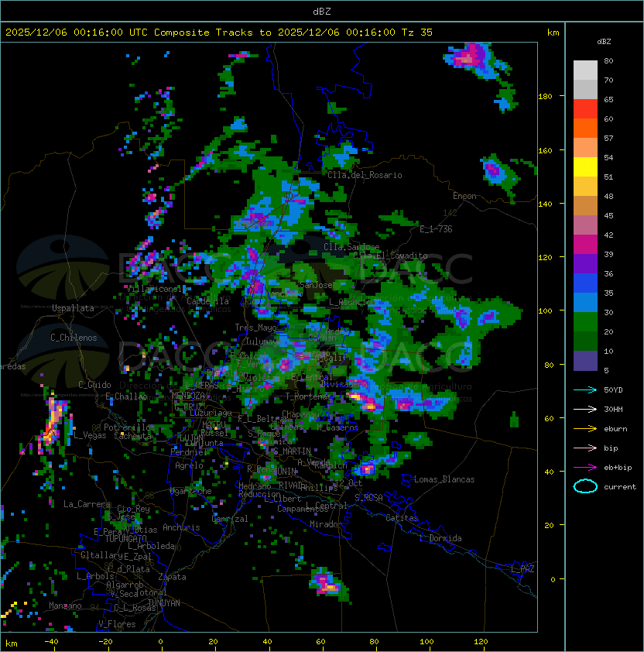
Task: Click the cyan 50YD arrow in the legend
Action: (x=585, y=390)
